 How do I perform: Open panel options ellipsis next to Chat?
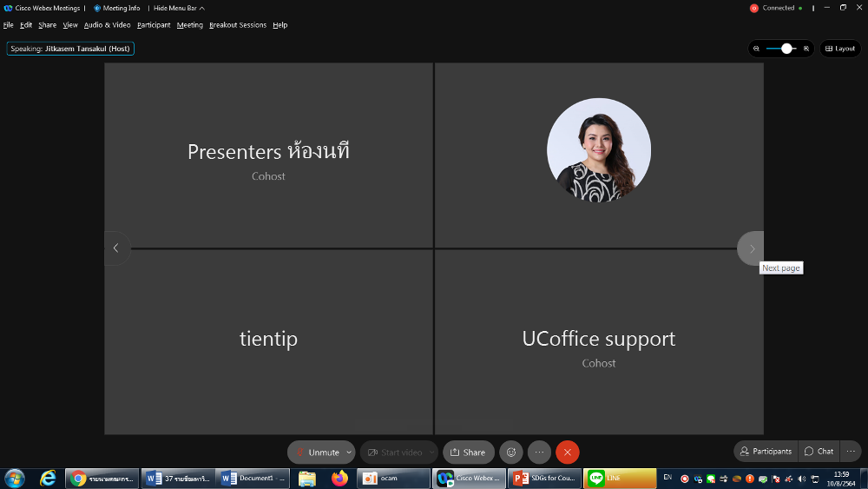pos(851,452)
